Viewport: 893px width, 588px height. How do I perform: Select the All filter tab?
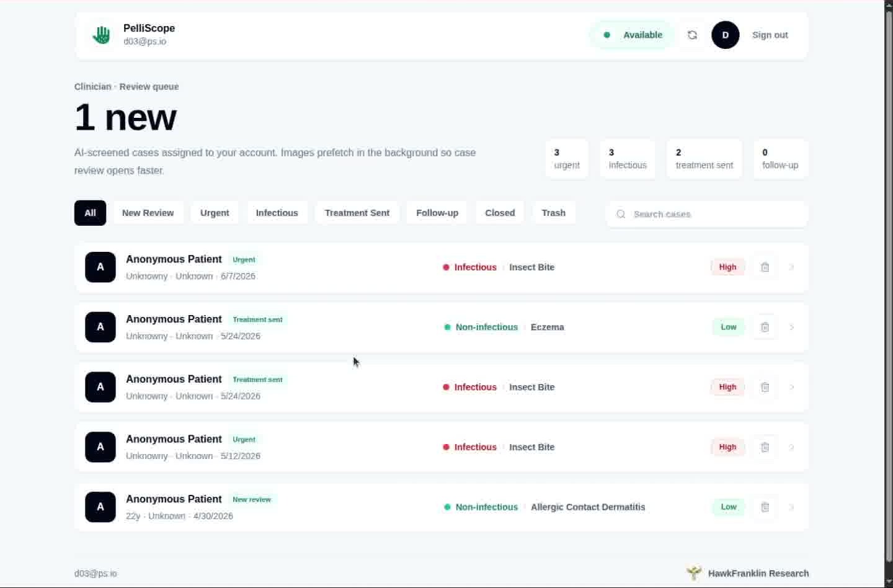pos(90,213)
